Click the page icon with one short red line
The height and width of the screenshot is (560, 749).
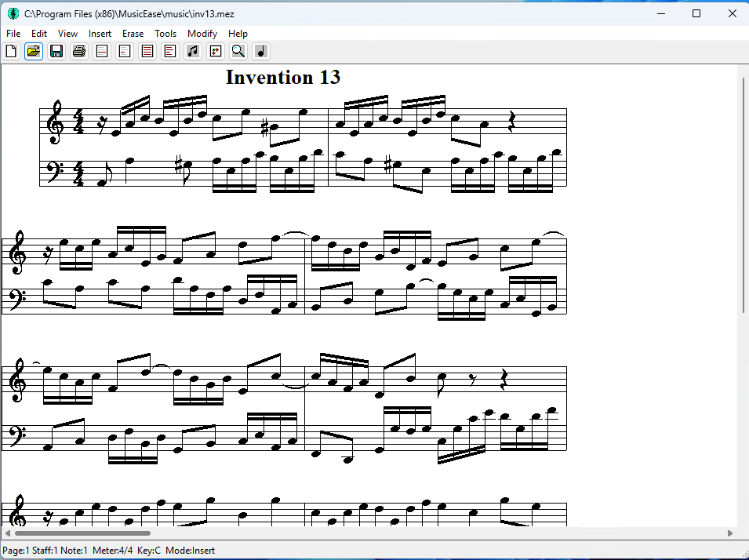coord(125,51)
